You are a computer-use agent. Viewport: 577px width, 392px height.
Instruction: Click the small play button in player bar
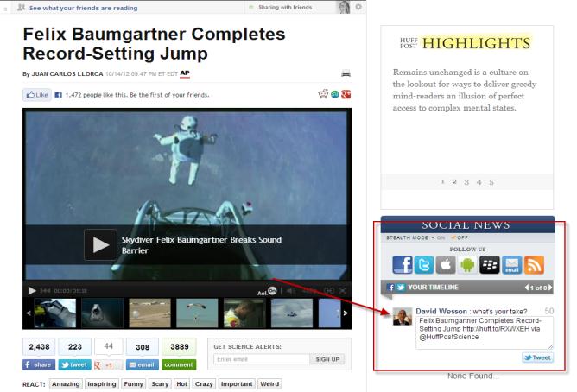[x=32, y=291]
